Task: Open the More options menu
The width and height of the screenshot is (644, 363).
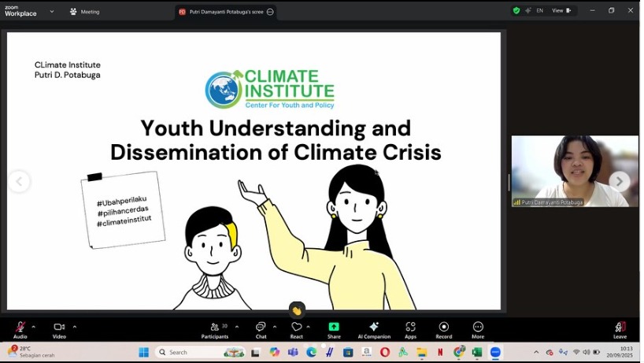Action: click(x=478, y=328)
